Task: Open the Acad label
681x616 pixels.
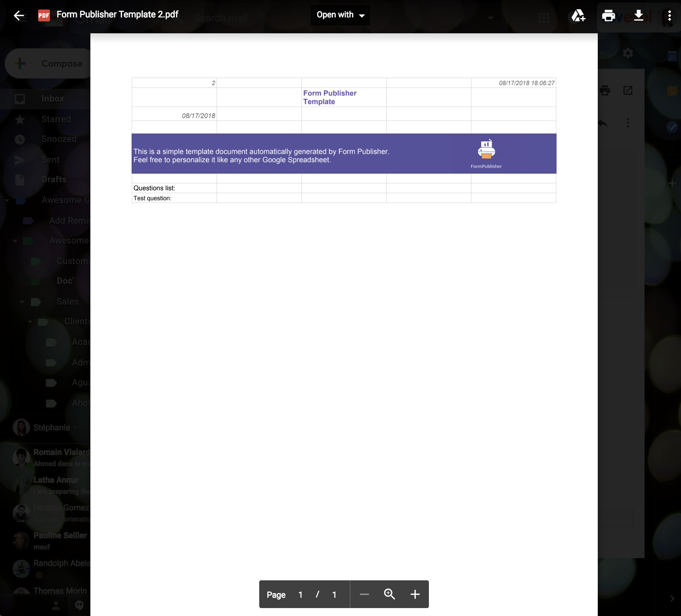Action: 81,342
